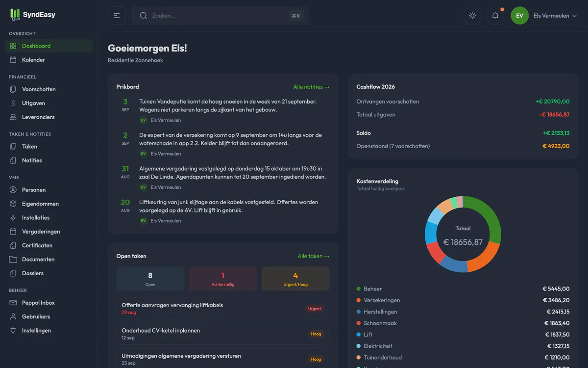Click the Personen user icon
This screenshot has height=368, width=588.
click(x=13, y=190)
